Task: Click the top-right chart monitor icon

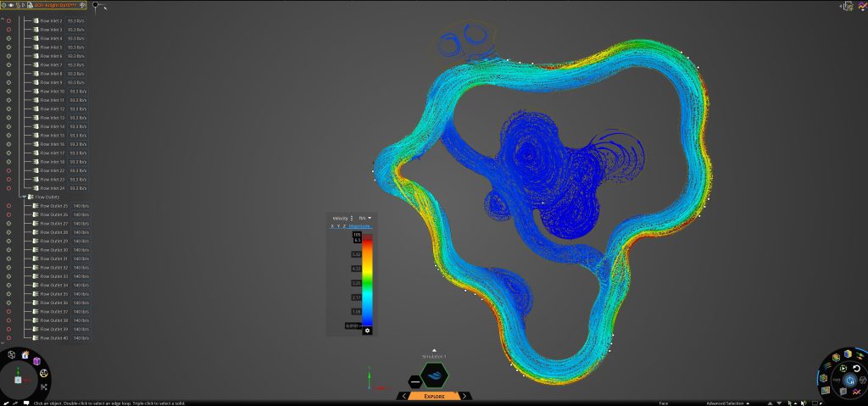Action: click(x=862, y=6)
